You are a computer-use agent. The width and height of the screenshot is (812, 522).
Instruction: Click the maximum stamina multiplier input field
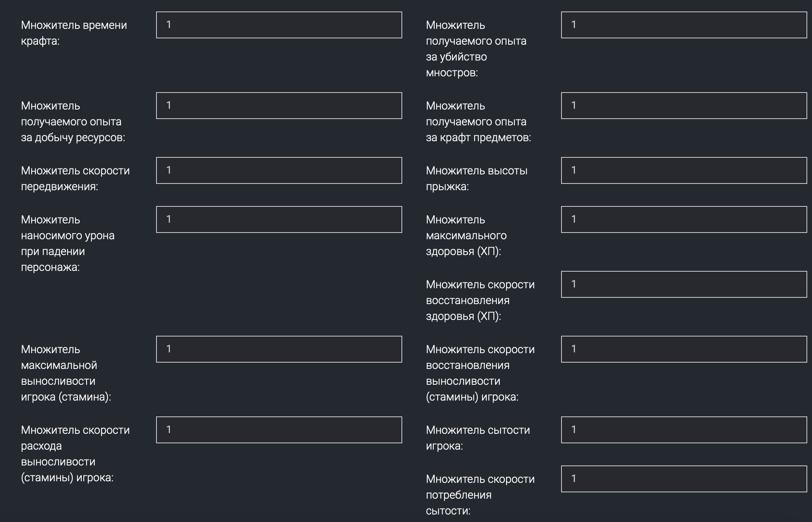pyautogui.click(x=279, y=349)
